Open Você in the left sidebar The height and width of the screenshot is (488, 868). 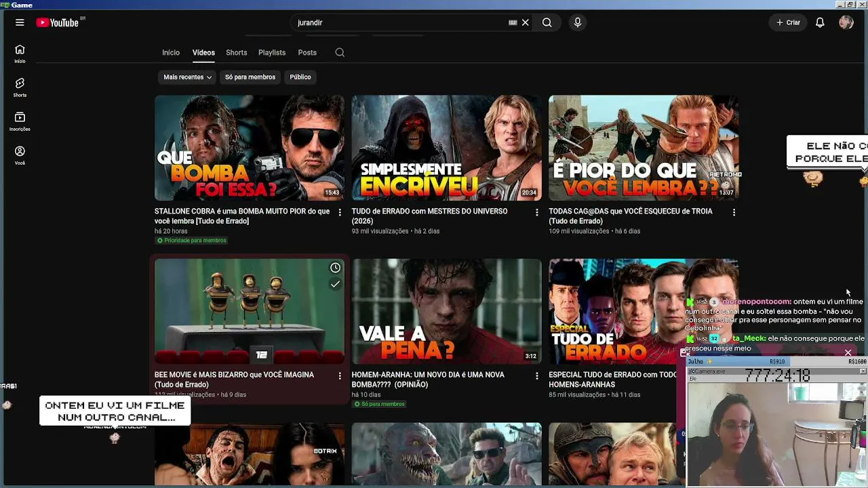(x=20, y=155)
